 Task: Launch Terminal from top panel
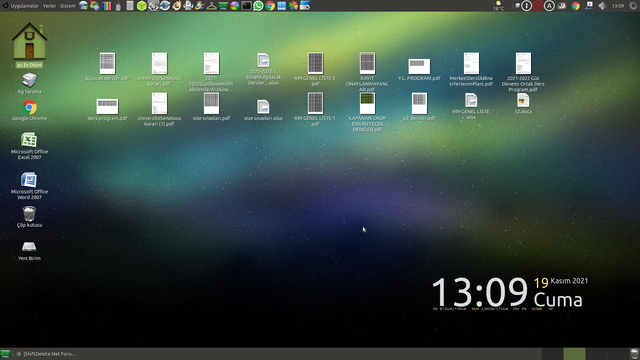pyautogui.click(x=247, y=6)
